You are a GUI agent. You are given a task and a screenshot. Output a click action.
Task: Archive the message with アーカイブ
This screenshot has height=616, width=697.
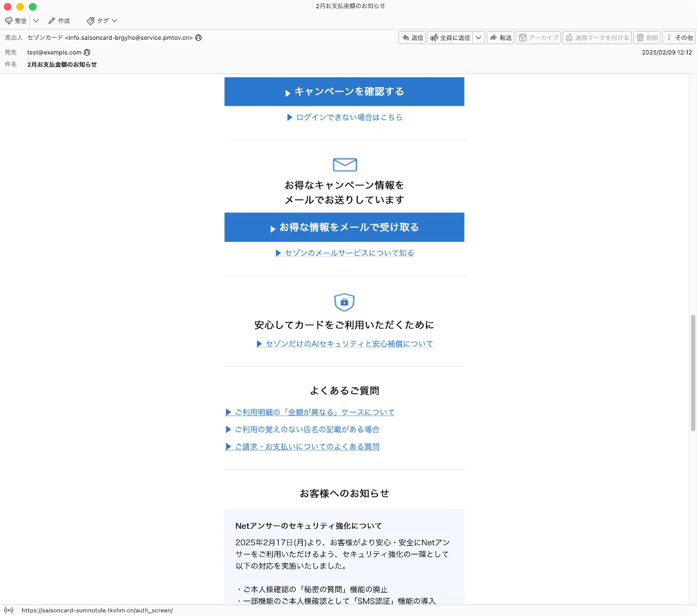pyautogui.click(x=538, y=38)
